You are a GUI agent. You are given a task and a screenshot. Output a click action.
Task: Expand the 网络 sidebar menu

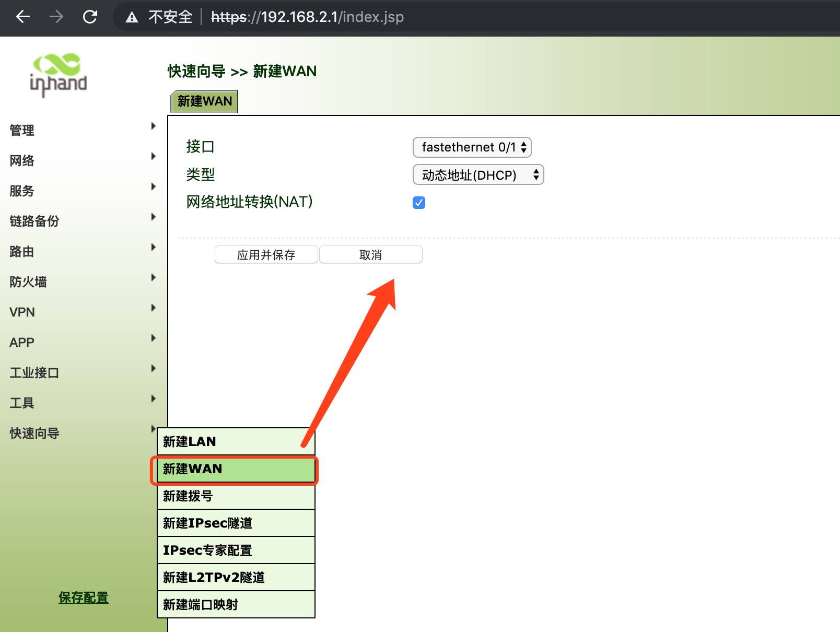[22, 160]
